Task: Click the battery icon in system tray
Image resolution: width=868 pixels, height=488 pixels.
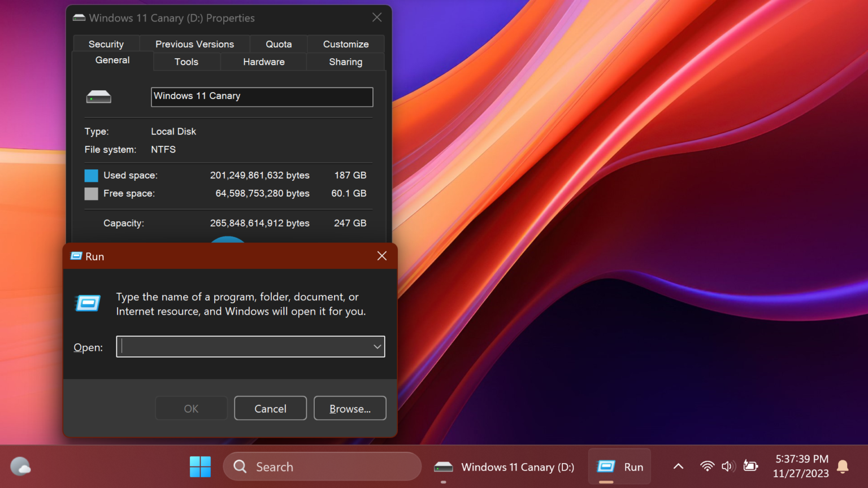Action: click(x=750, y=466)
